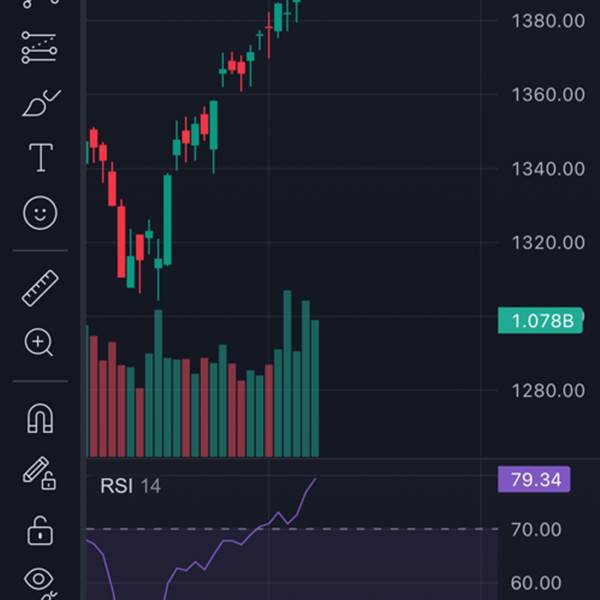Click the 1280.00 price axis label
Image resolution: width=600 pixels, height=600 pixels.
548,391
